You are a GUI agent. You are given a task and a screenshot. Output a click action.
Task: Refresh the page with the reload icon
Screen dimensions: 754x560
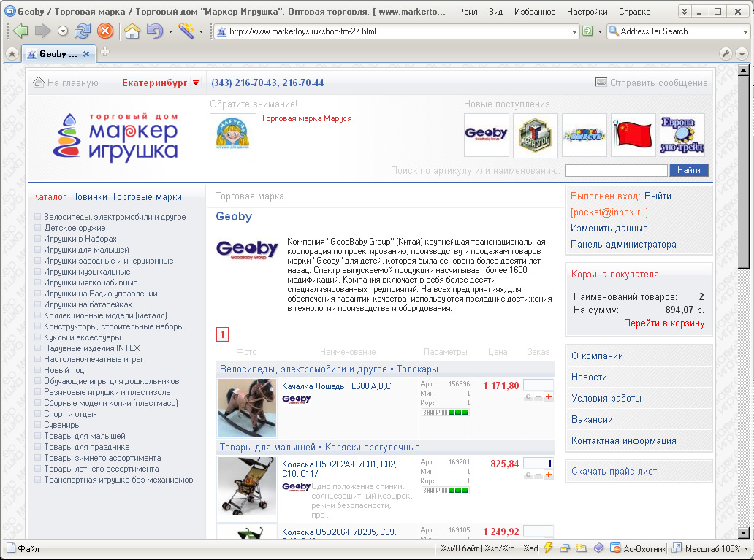click(x=83, y=31)
